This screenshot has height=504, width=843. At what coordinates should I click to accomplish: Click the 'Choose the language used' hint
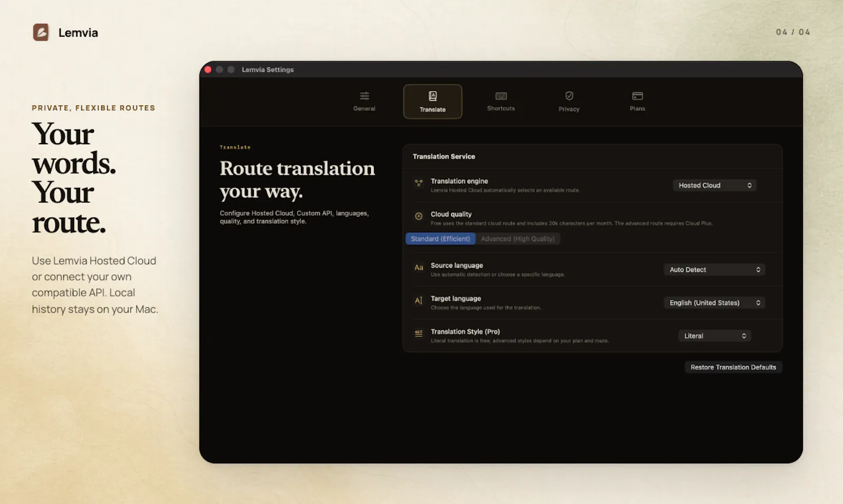click(486, 308)
